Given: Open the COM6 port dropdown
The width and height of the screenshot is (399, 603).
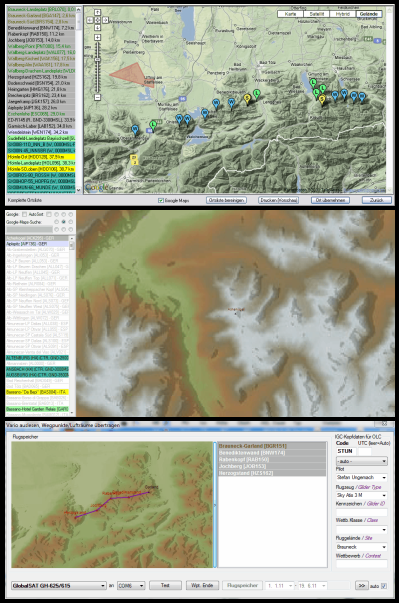Looking at the screenshot, I should pyautogui.click(x=131, y=585).
